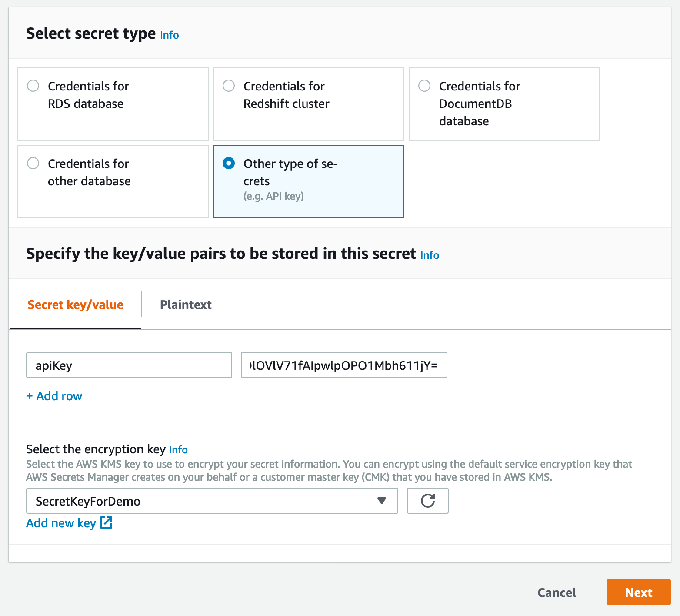Open Info link next to Select secret type
The width and height of the screenshot is (680, 616).
pos(170,35)
